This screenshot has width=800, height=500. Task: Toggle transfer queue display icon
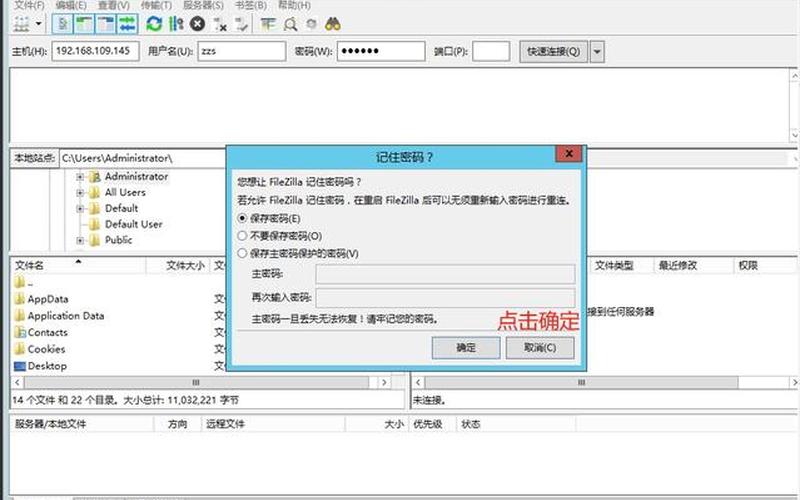coord(127,23)
